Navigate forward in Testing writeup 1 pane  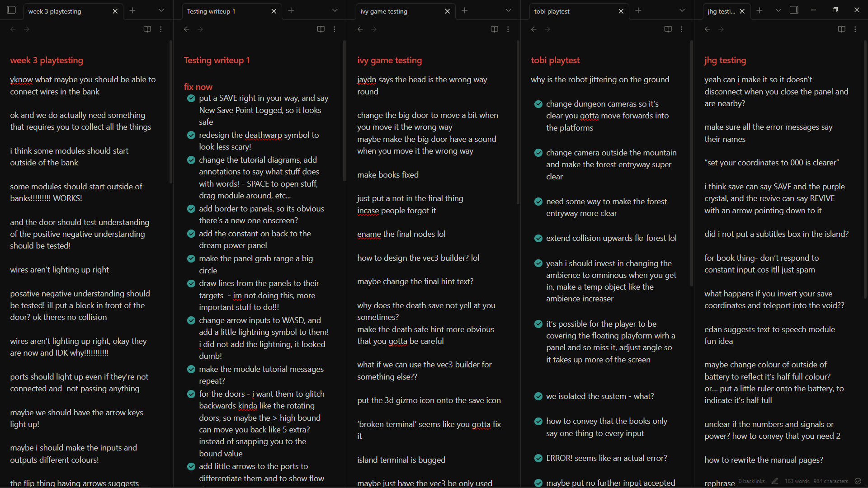point(200,29)
